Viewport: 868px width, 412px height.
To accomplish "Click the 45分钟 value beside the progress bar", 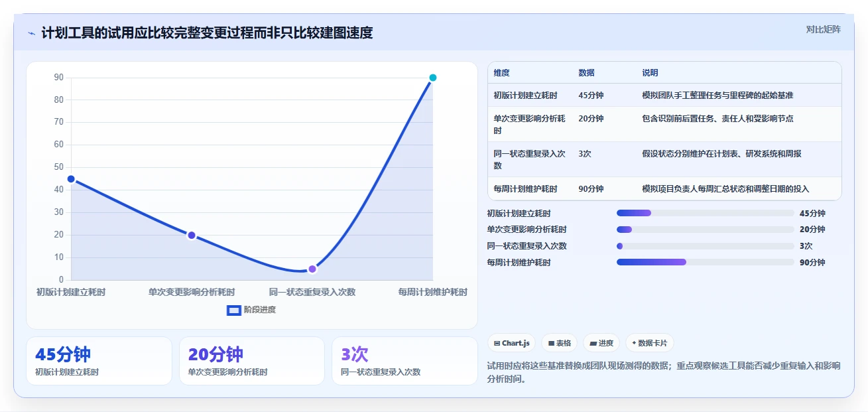I will click(812, 214).
